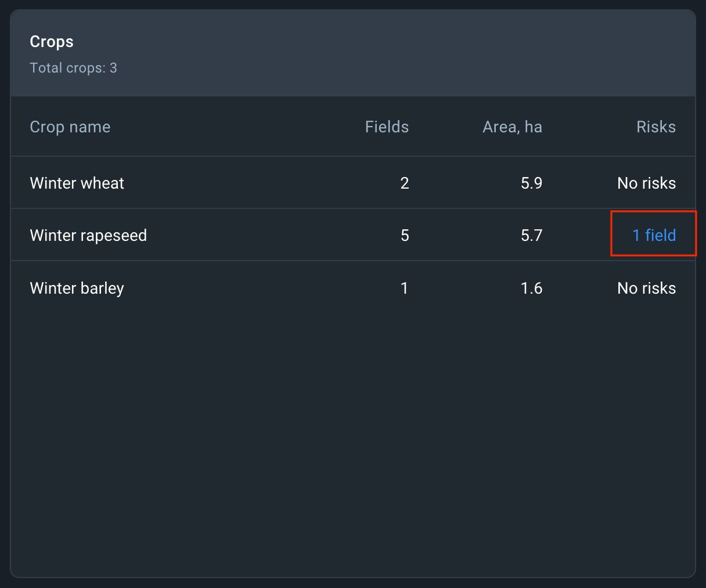Click 'No risks' for Winter wheat
706x588 pixels.
pos(646,183)
